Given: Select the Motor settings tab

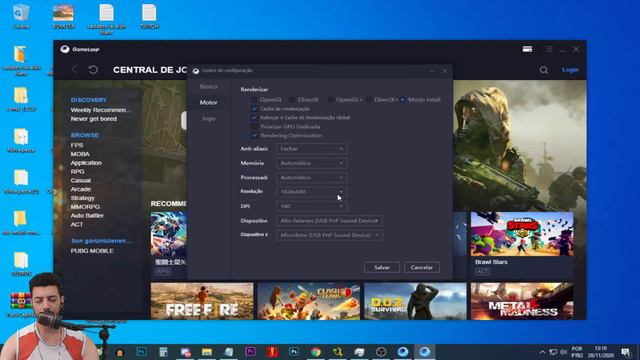Looking at the screenshot, I should [x=209, y=102].
